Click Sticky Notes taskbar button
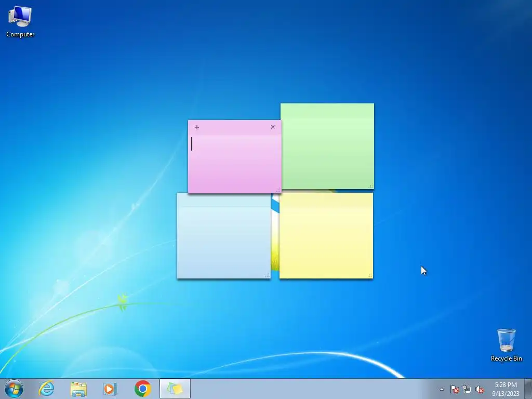This screenshot has height=399, width=532. 175,389
